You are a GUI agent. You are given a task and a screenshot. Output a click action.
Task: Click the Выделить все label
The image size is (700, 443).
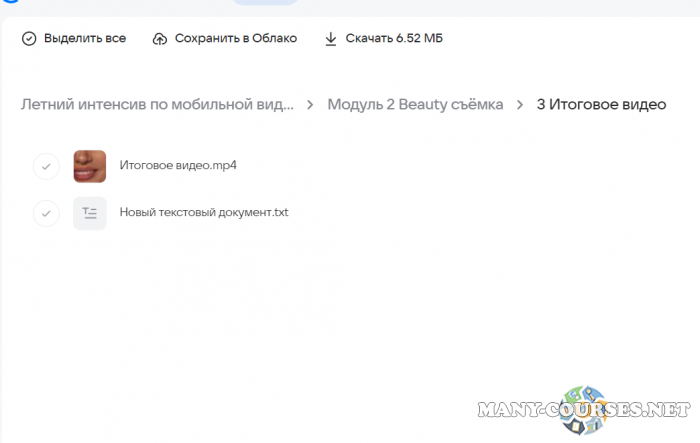coord(85,39)
